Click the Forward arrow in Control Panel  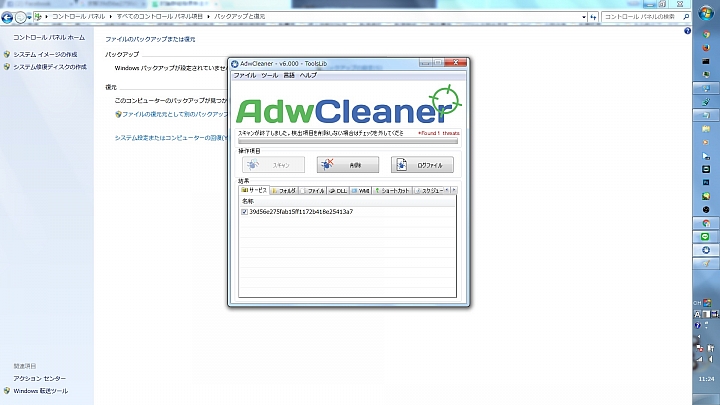click(x=21, y=17)
